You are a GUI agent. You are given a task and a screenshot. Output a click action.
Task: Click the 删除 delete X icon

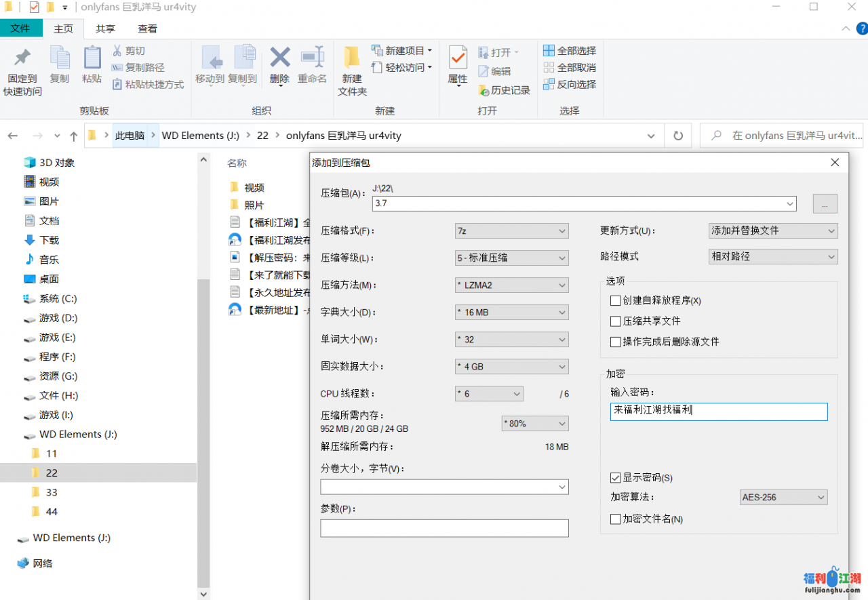pos(279,58)
